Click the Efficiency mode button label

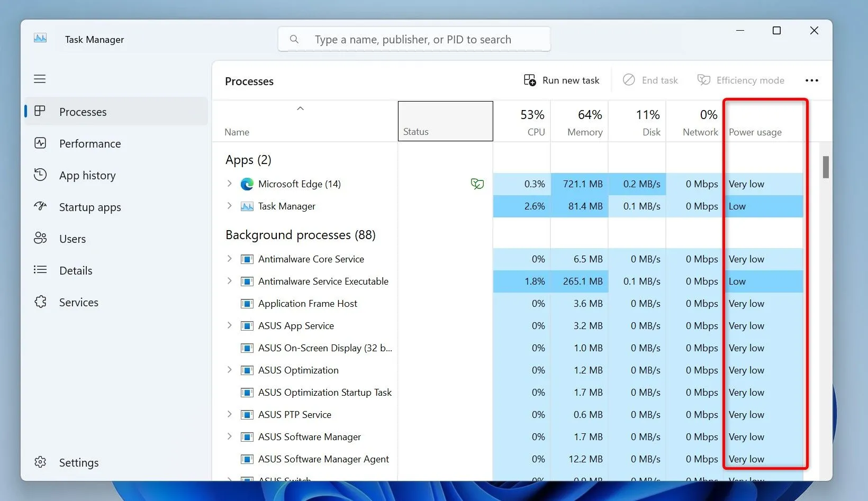pyautogui.click(x=750, y=80)
